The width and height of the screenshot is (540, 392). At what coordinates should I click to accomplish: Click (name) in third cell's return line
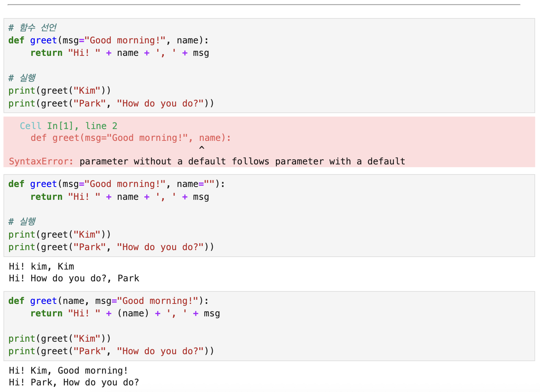[x=133, y=313]
